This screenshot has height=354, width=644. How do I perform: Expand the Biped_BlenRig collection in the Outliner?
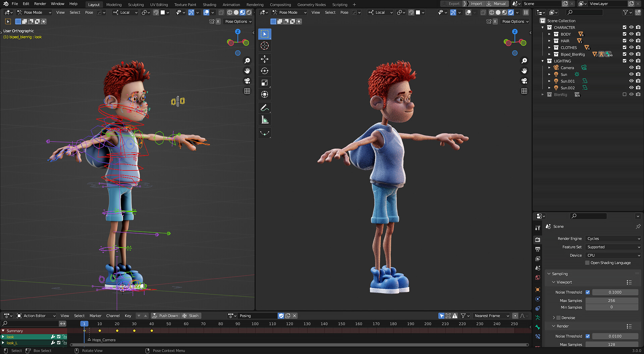click(x=549, y=54)
